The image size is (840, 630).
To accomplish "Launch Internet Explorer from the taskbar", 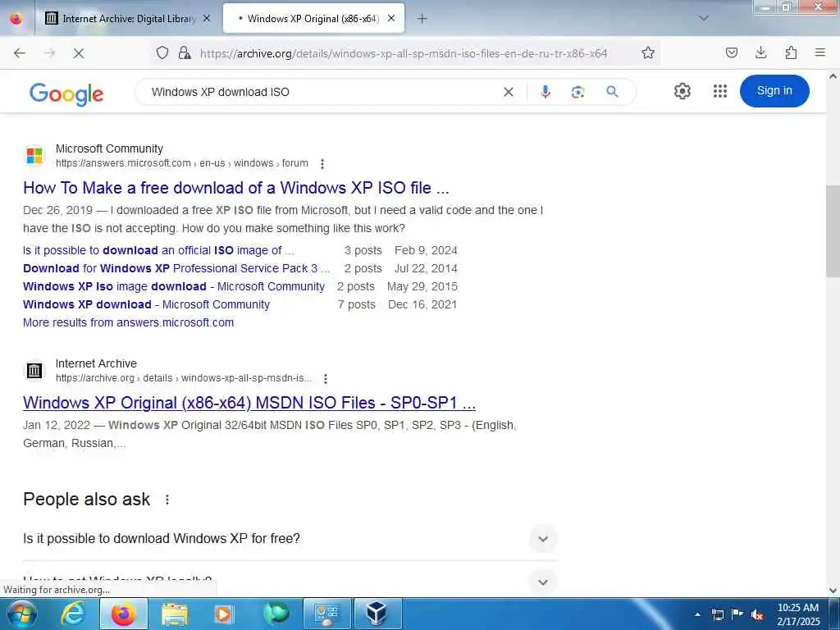I will click(73, 614).
